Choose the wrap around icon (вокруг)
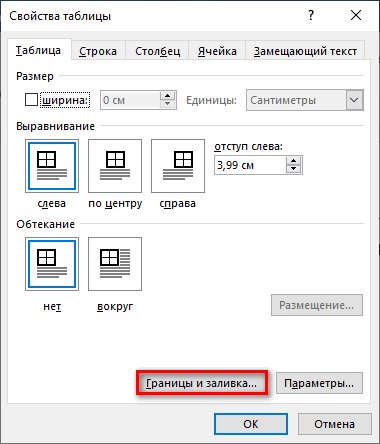The height and width of the screenshot is (444, 380). 115,264
